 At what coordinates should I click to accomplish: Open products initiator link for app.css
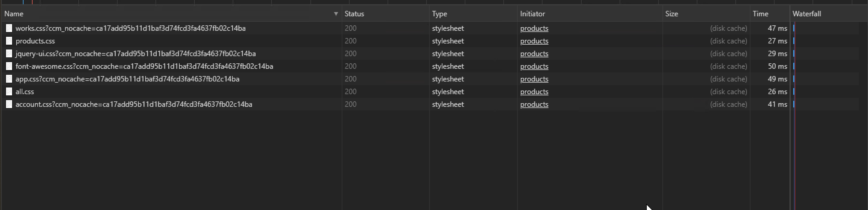click(x=534, y=79)
